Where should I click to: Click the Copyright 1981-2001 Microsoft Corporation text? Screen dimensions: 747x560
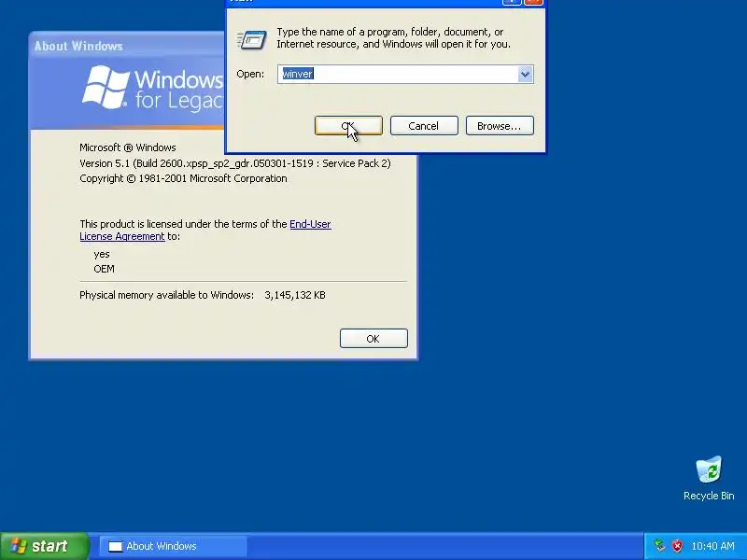point(183,178)
